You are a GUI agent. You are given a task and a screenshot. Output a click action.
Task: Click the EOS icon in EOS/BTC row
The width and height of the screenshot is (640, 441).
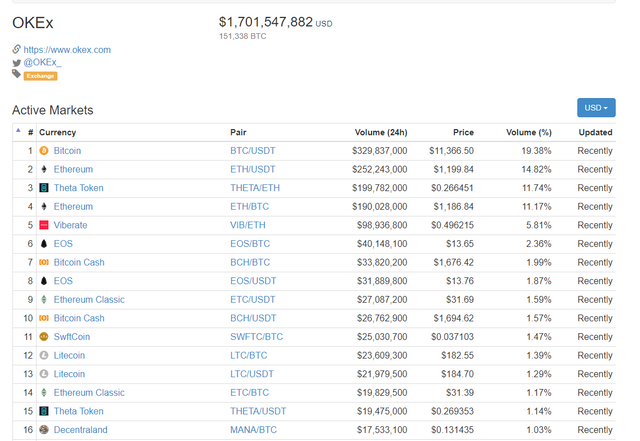click(44, 244)
